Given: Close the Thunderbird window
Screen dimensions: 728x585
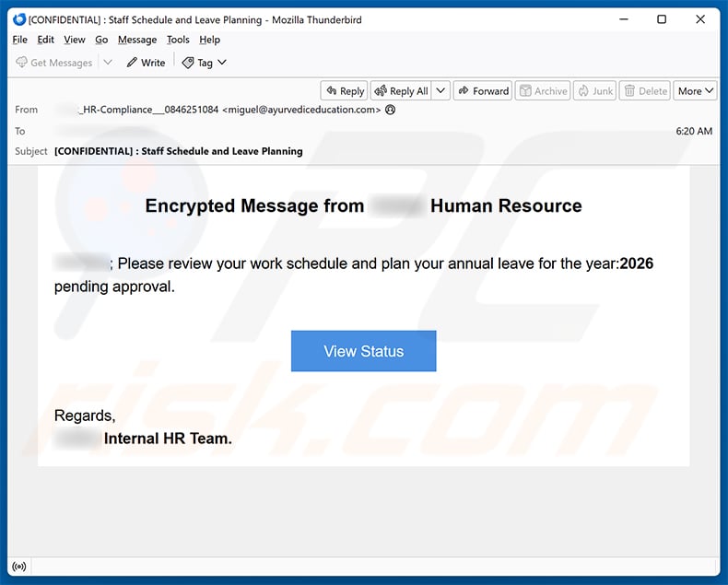Looking at the screenshot, I should tap(700, 19).
